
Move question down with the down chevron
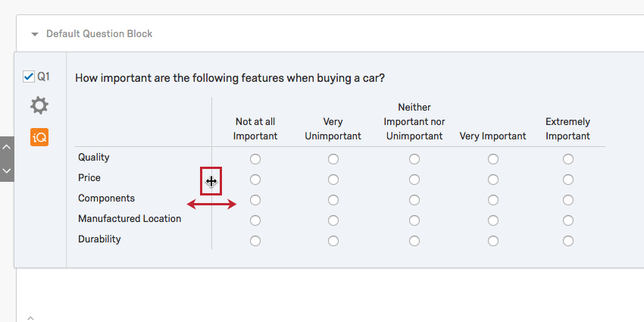(7, 170)
